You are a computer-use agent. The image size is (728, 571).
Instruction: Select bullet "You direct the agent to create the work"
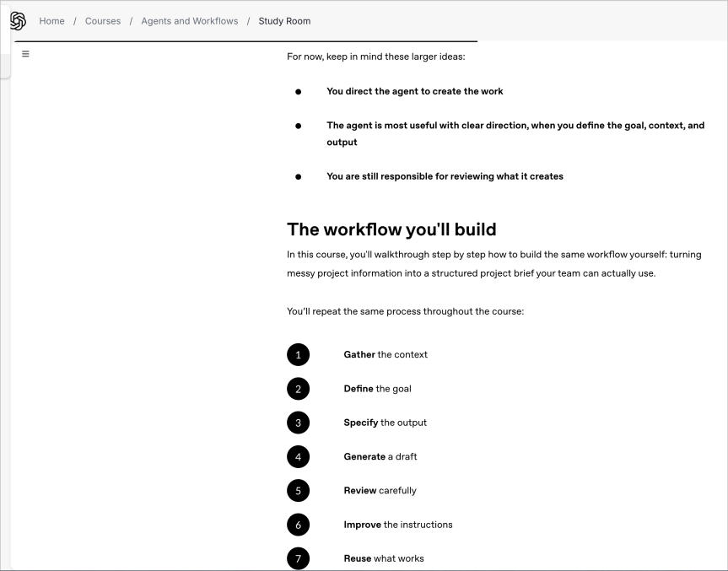pyautogui.click(x=414, y=91)
